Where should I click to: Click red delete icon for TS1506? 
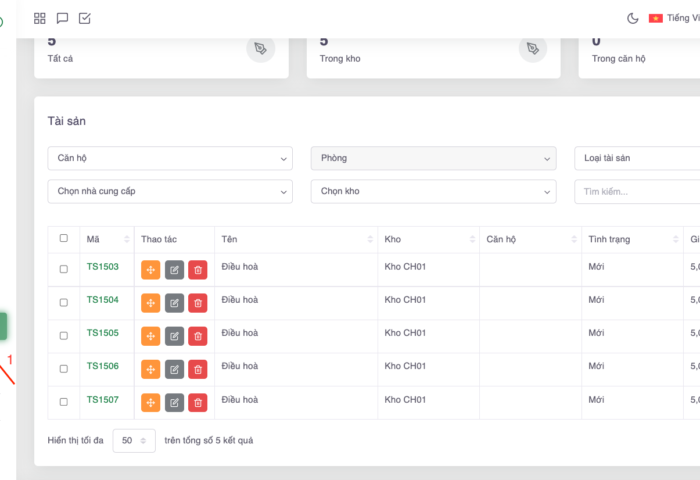coord(198,369)
